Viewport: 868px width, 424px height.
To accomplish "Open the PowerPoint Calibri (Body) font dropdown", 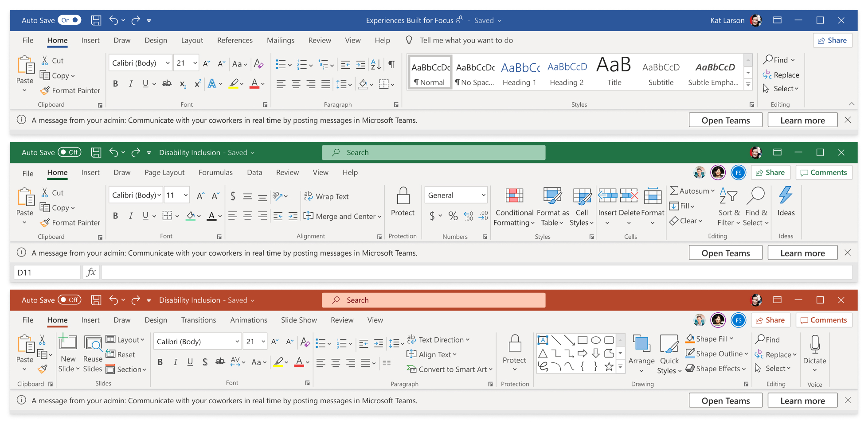I will tap(237, 342).
